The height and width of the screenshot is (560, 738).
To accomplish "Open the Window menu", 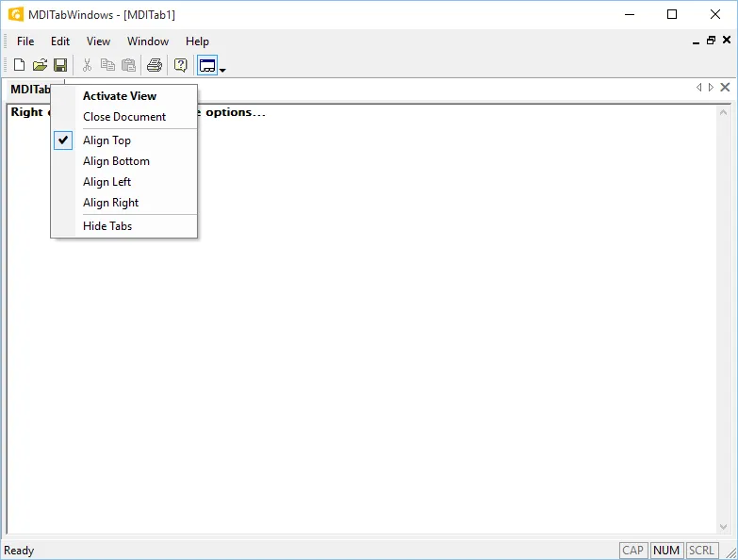I will click(x=148, y=41).
